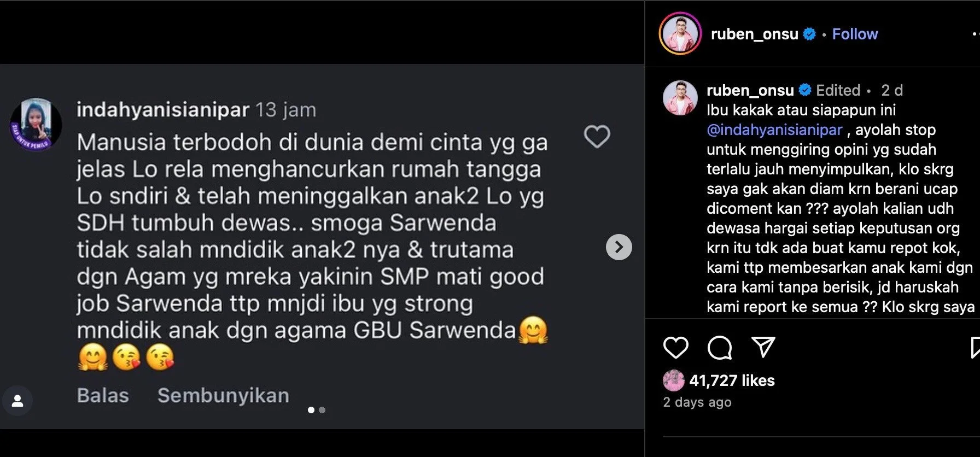Save the post with the bookmark icon

pyautogui.click(x=975, y=348)
